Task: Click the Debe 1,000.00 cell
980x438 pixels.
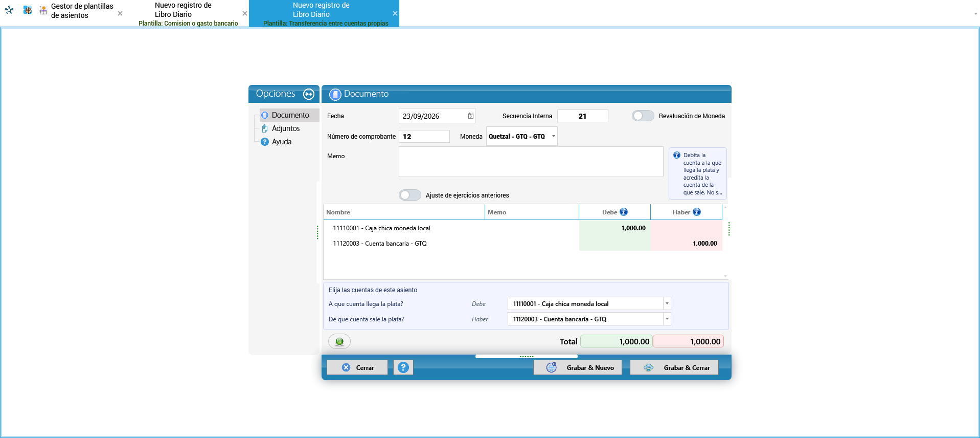Action: 614,228
